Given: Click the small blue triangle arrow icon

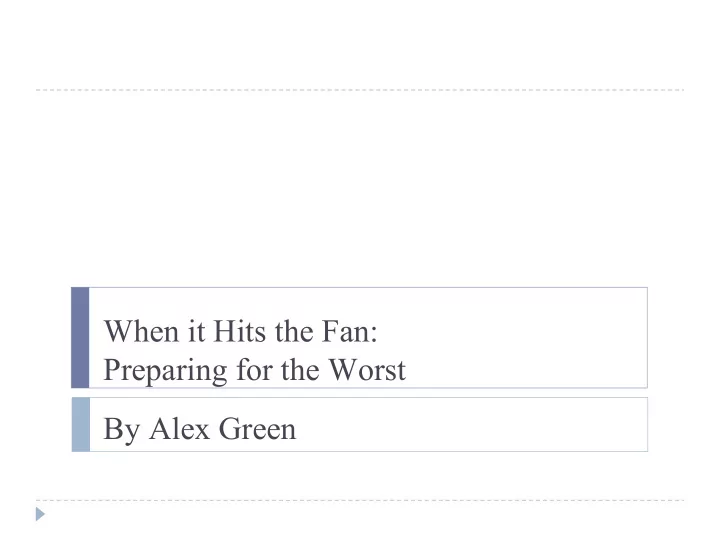Looking at the screenshot, I should coord(40,514).
